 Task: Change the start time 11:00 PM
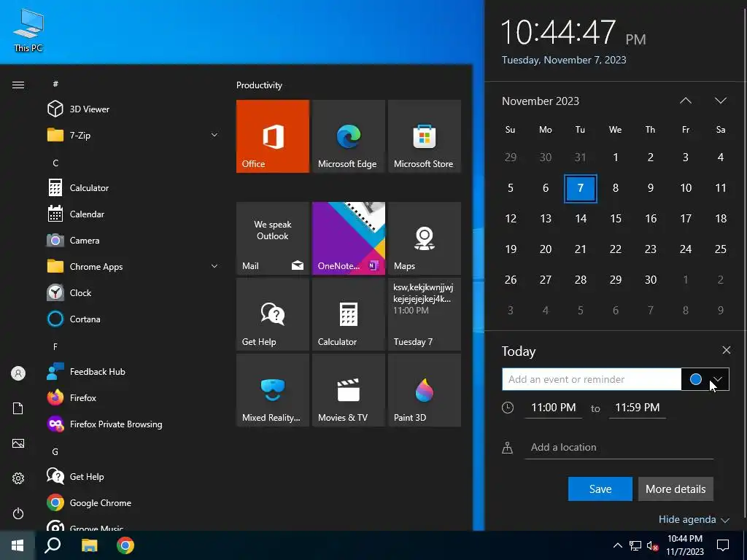click(x=553, y=408)
